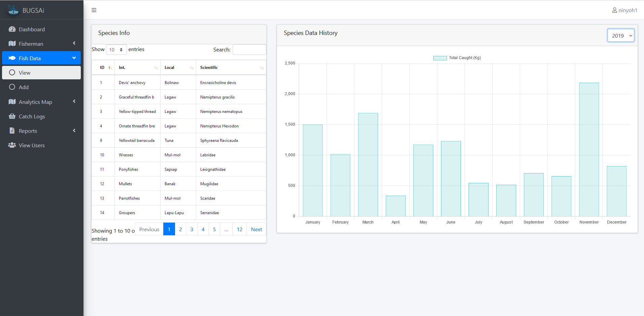Click the View Users group icon
This screenshot has height=316, width=644.
pos(12,145)
